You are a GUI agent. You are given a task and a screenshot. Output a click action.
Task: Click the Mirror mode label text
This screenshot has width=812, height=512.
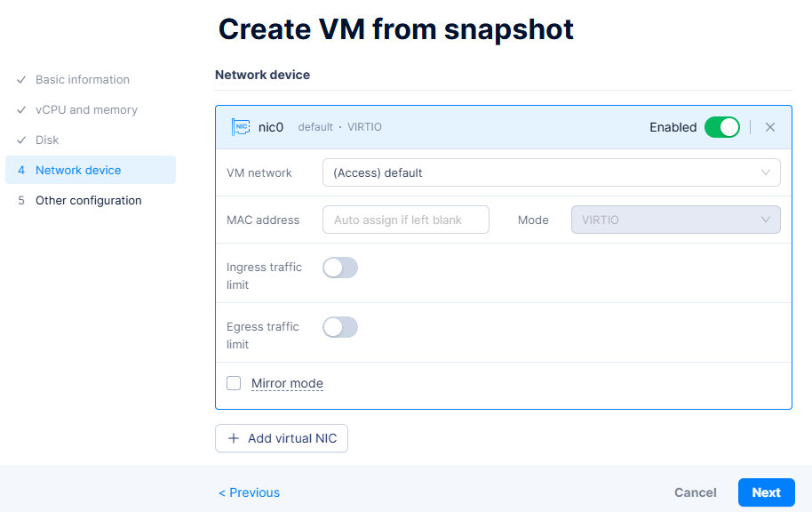pos(287,384)
